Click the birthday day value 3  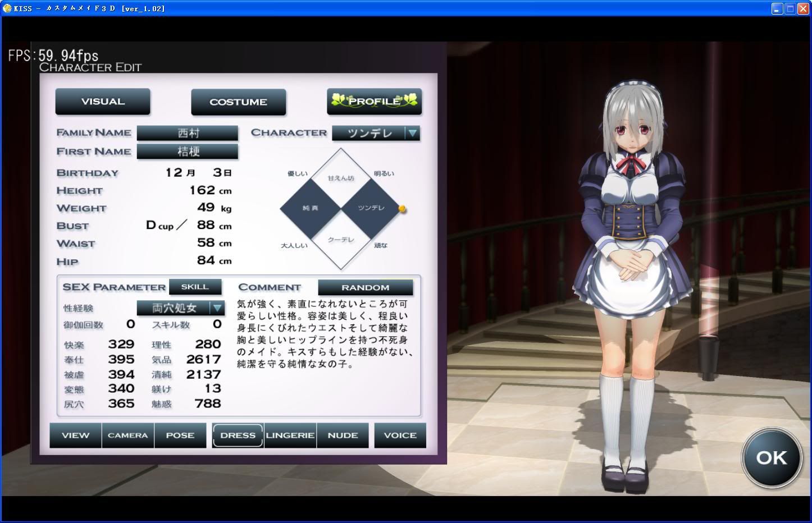click(217, 172)
